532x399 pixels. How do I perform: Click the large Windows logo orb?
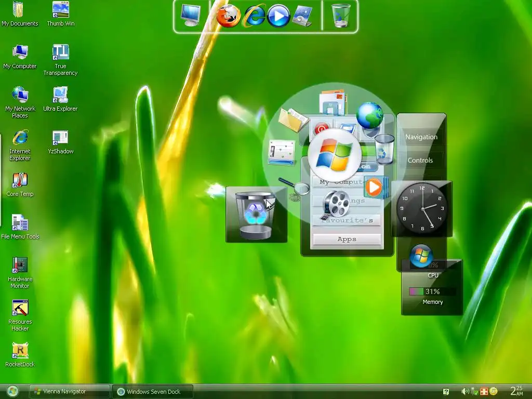coord(335,155)
